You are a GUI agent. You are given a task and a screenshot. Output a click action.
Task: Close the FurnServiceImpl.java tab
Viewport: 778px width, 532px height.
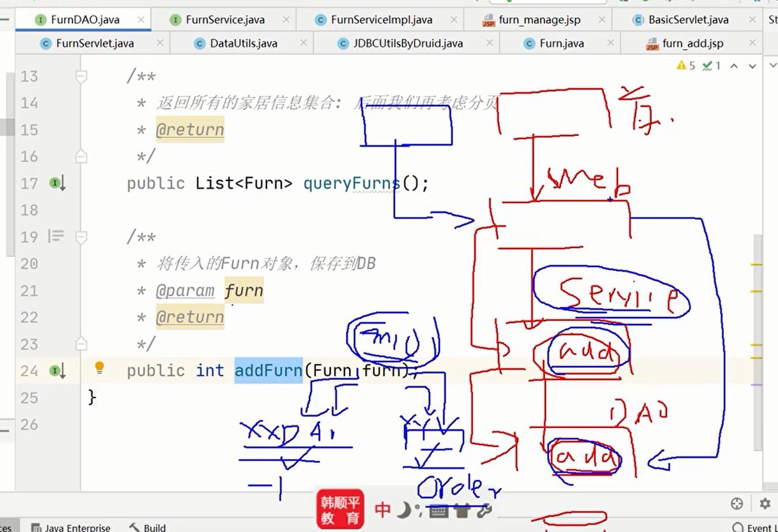point(454,20)
